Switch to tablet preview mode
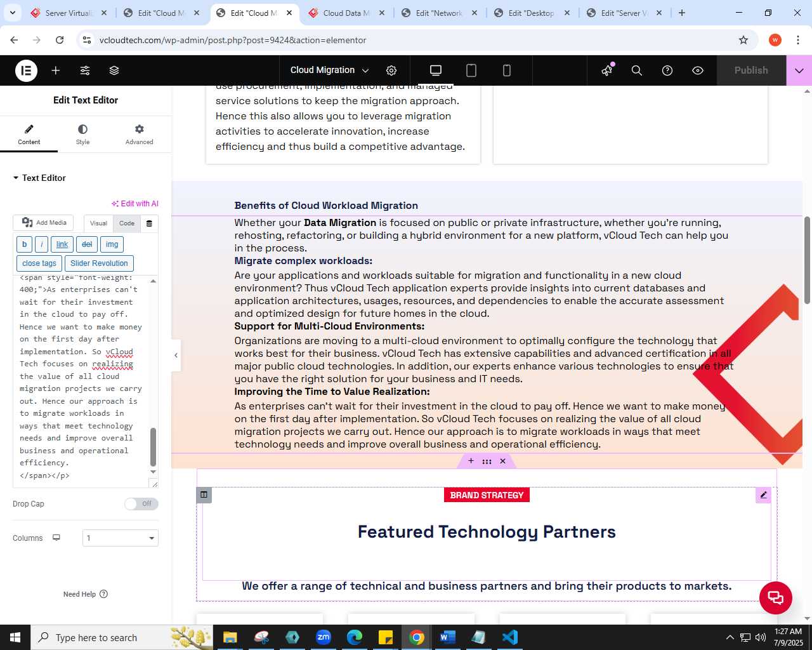The image size is (812, 650). tap(471, 70)
